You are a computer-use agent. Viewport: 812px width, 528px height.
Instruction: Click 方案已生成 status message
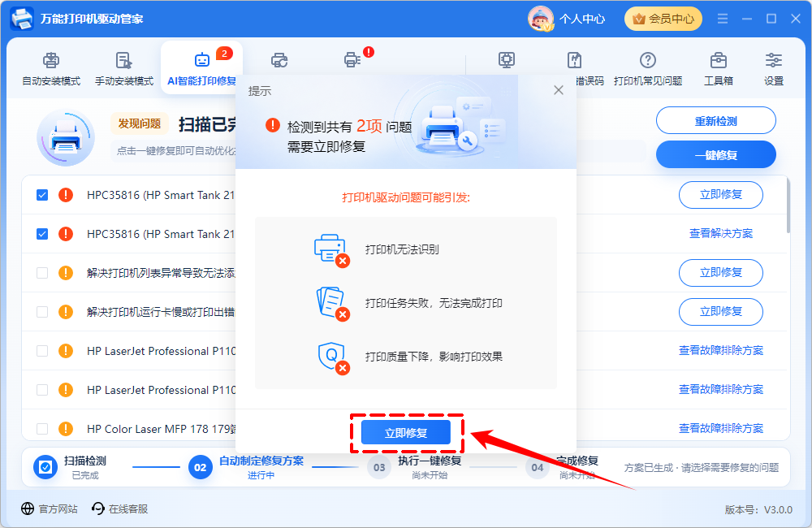click(x=702, y=467)
